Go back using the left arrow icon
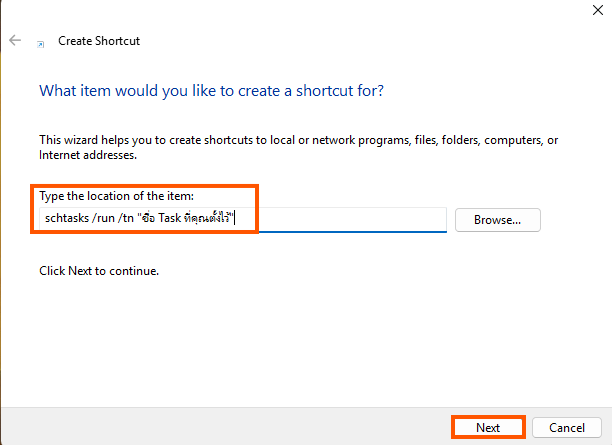 coord(15,40)
